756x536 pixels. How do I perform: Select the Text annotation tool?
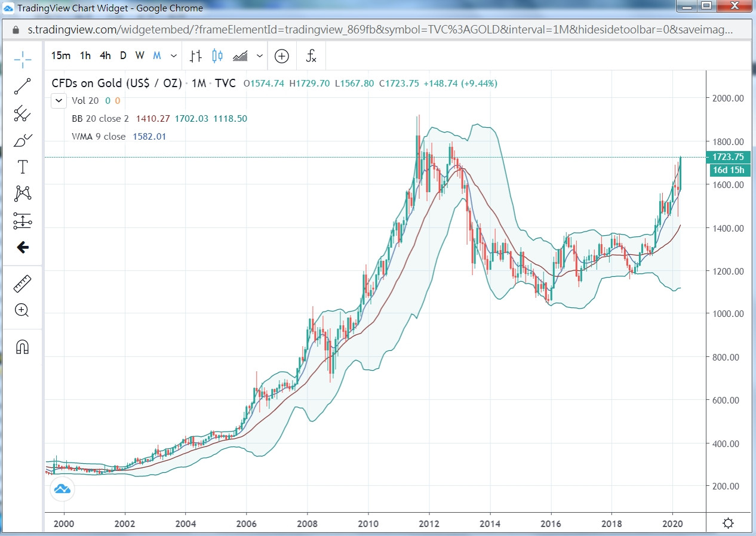[23, 167]
